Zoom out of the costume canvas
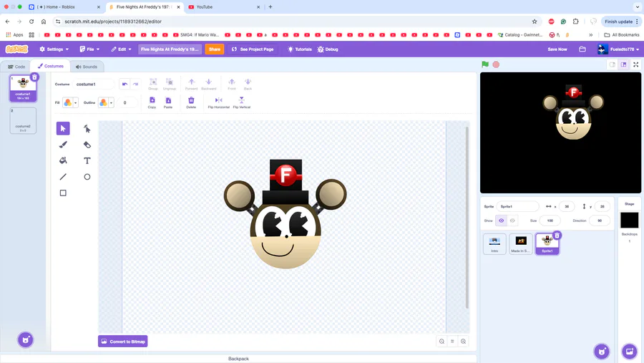 tap(441, 342)
